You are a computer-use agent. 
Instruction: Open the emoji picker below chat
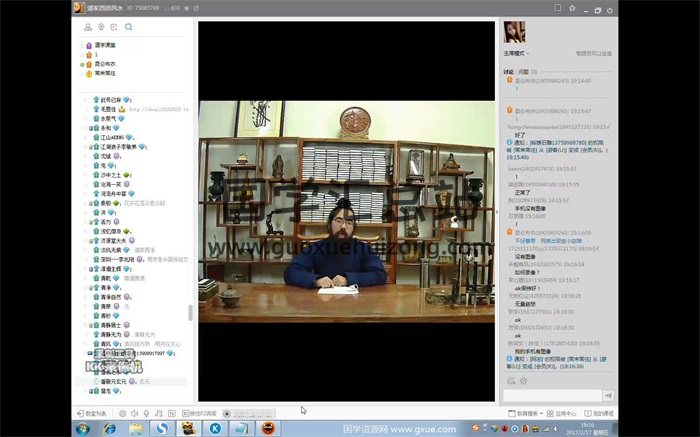tap(510, 380)
